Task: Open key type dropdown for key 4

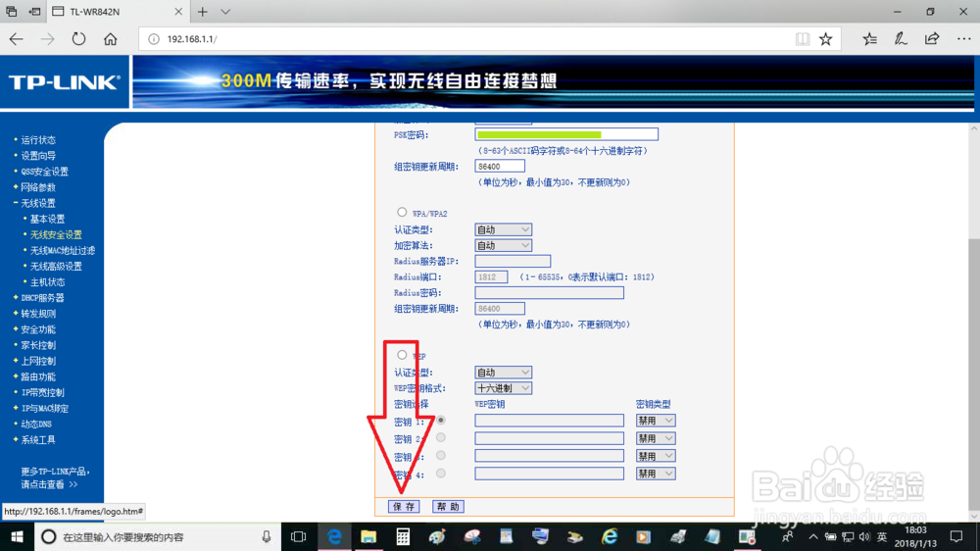Action: [x=655, y=474]
